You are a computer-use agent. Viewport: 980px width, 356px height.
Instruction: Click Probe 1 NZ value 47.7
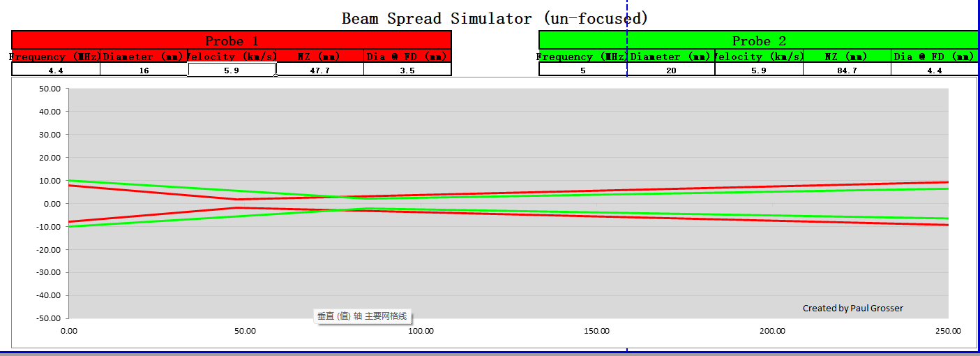[x=319, y=70]
